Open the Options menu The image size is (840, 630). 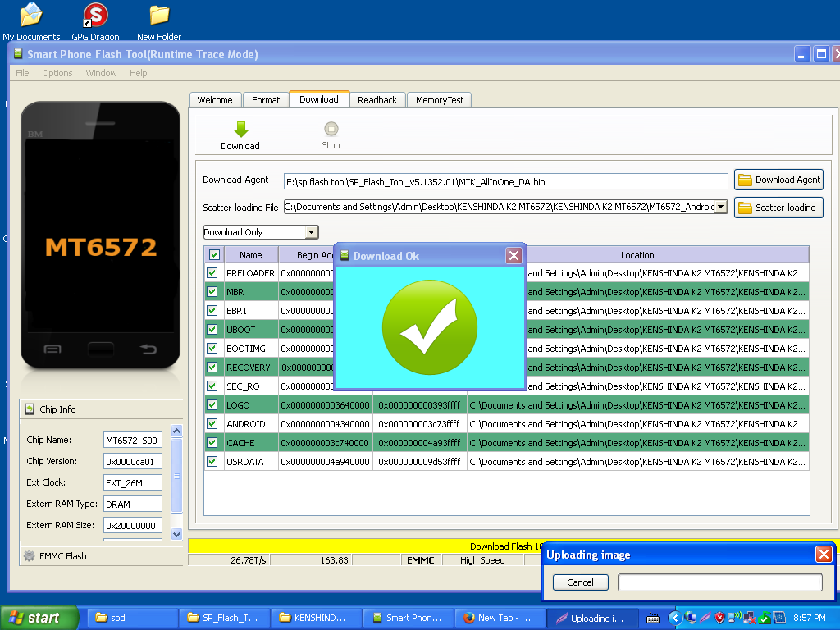click(57, 73)
